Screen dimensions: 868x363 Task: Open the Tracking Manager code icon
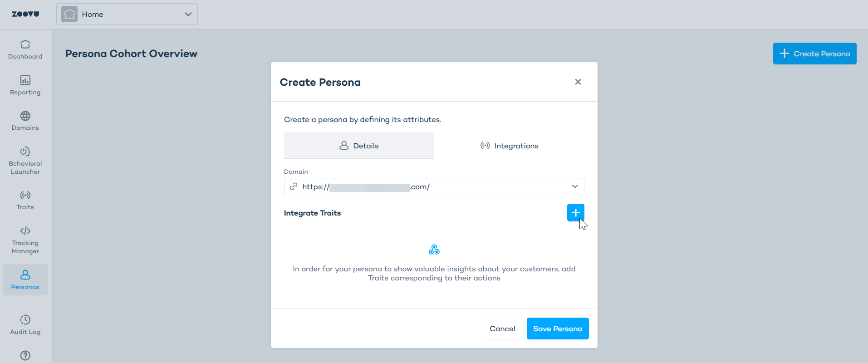(25, 231)
